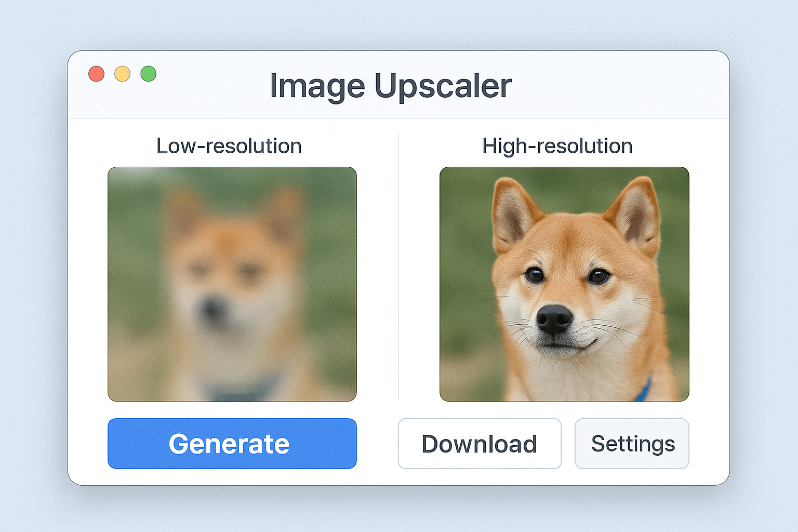This screenshot has width=798, height=532.
Task: Click the yellow traffic light button
Action: pos(122,74)
